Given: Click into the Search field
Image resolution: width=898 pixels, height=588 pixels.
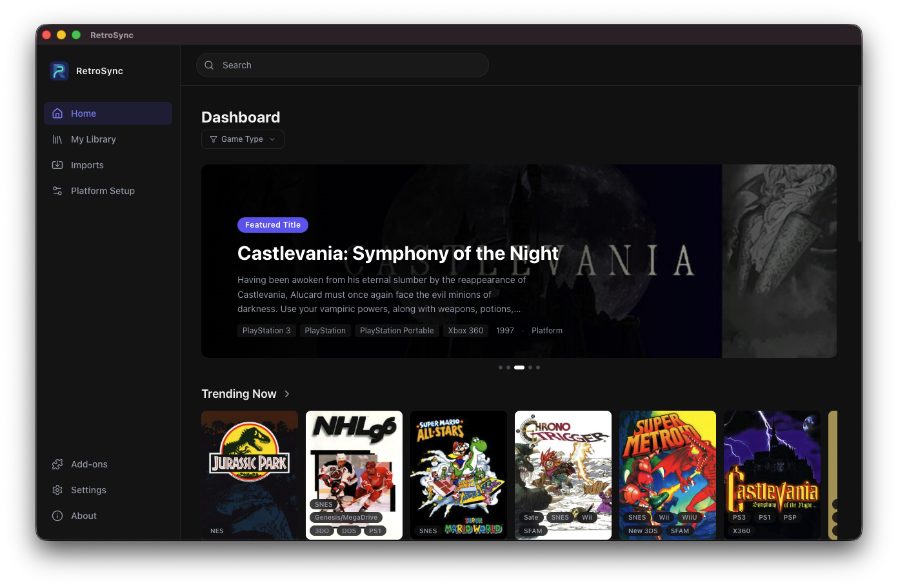Looking at the screenshot, I should pos(343,65).
